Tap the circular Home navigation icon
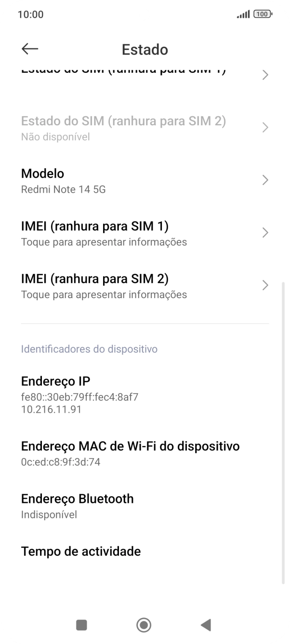Viewport: 290px width, 644px height. pos(143,624)
